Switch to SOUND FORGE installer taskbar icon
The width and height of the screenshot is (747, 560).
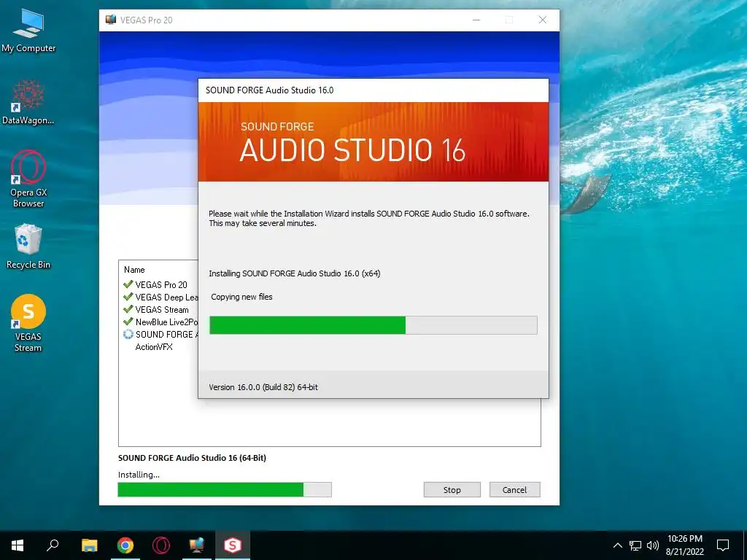click(x=233, y=545)
